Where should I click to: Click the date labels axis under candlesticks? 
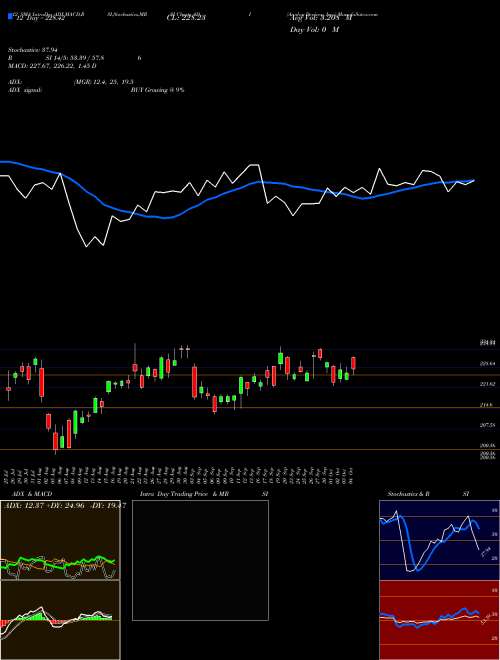pyautogui.click(x=180, y=476)
